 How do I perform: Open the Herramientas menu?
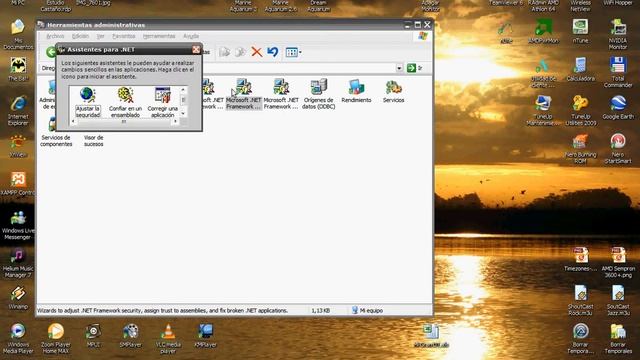coord(159,36)
